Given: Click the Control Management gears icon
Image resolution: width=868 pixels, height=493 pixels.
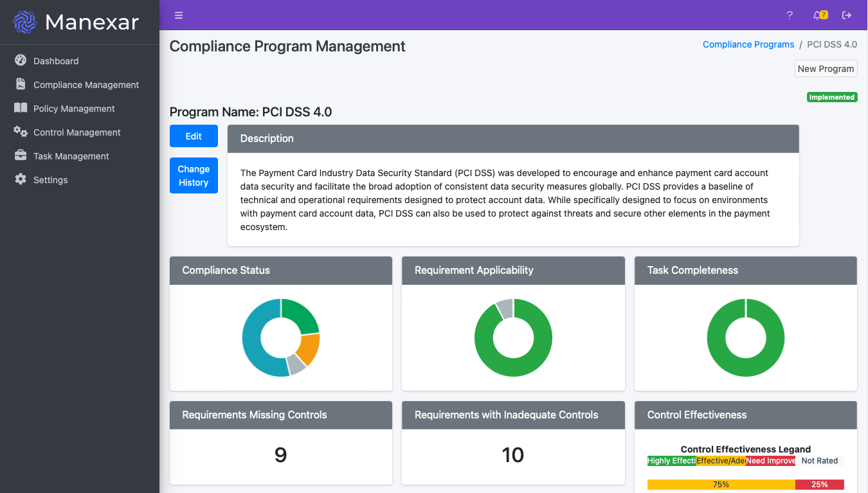Looking at the screenshot, I should (x=21, y=132).
